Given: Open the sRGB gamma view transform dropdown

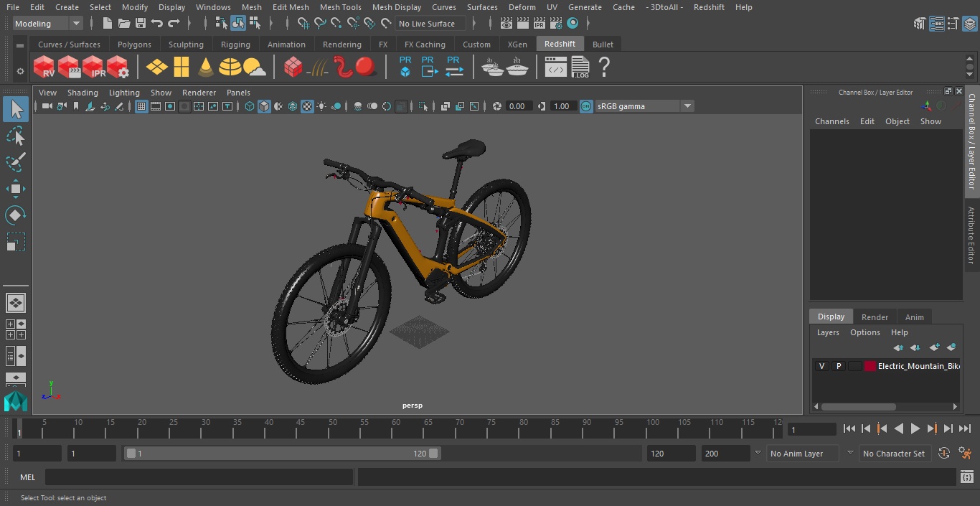Looking at the screenshot, I should [644, 106].
